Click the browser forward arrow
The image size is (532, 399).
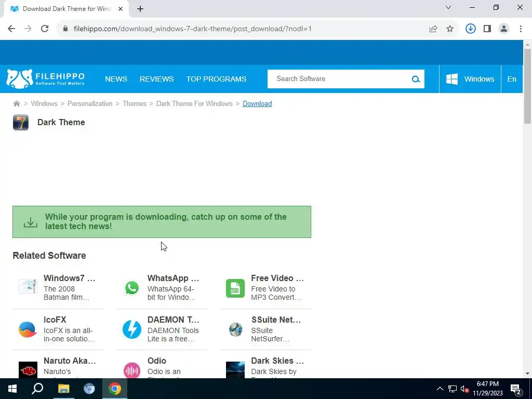click(x=28, y=29)
